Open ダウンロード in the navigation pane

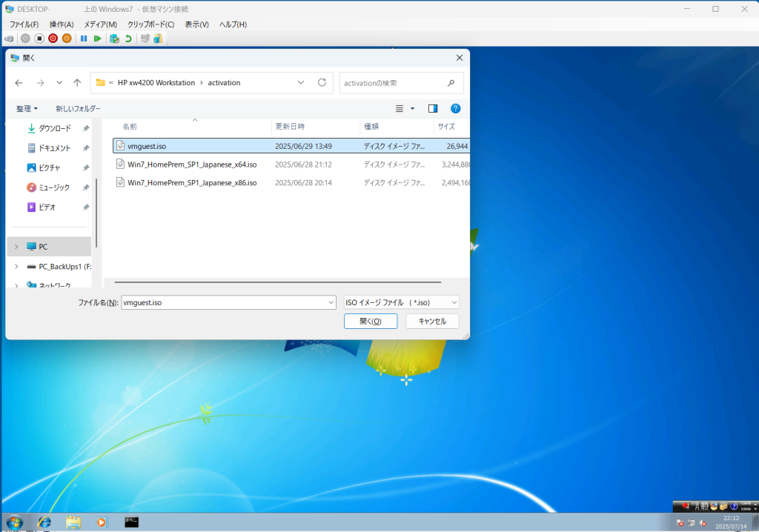click(x=55, y=128)
